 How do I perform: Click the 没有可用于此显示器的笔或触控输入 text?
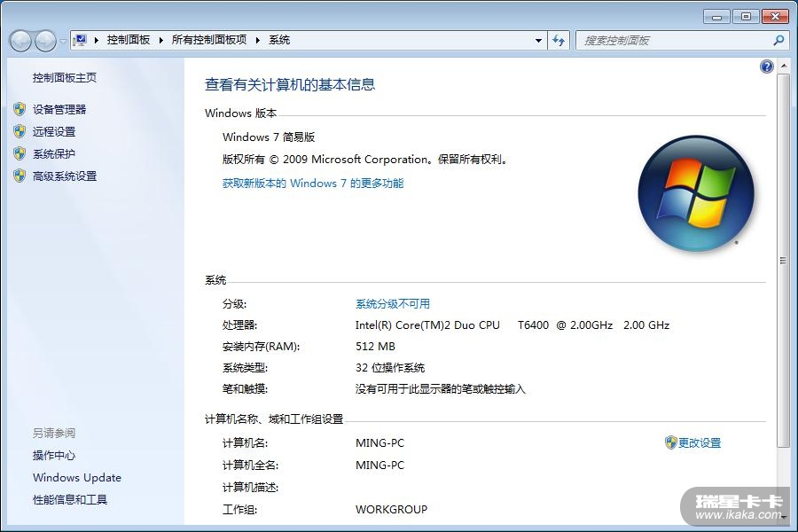click(440, 389)
